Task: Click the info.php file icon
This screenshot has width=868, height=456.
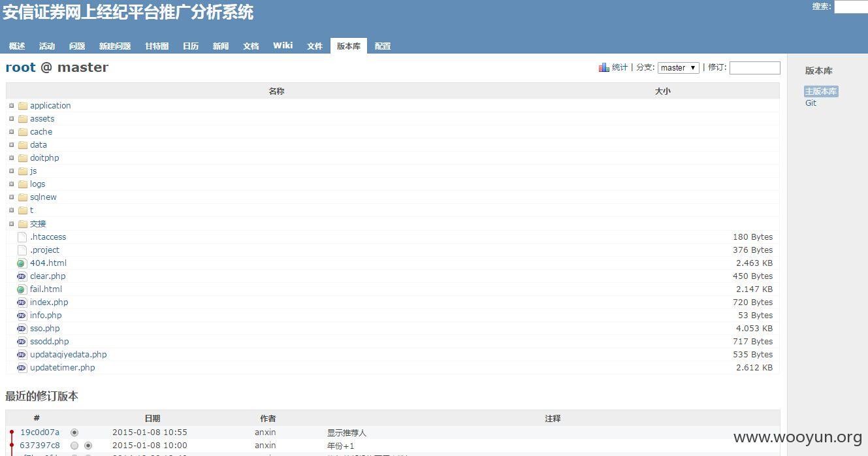Action: pyautogui.click(x=22, y=316)
